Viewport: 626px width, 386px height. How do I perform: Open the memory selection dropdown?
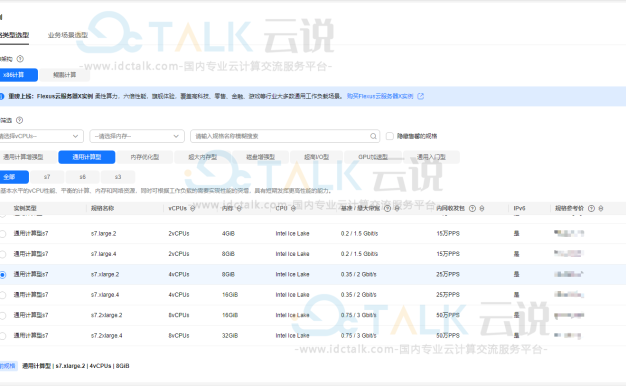pyautogui.click(x=137, y=136)
